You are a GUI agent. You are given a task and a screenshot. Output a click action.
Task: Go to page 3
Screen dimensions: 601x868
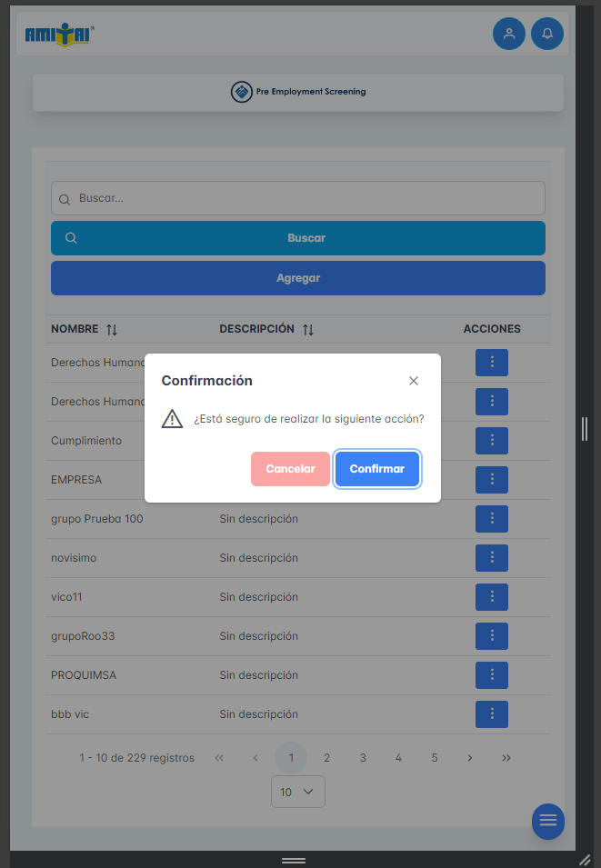pos(363,757)
